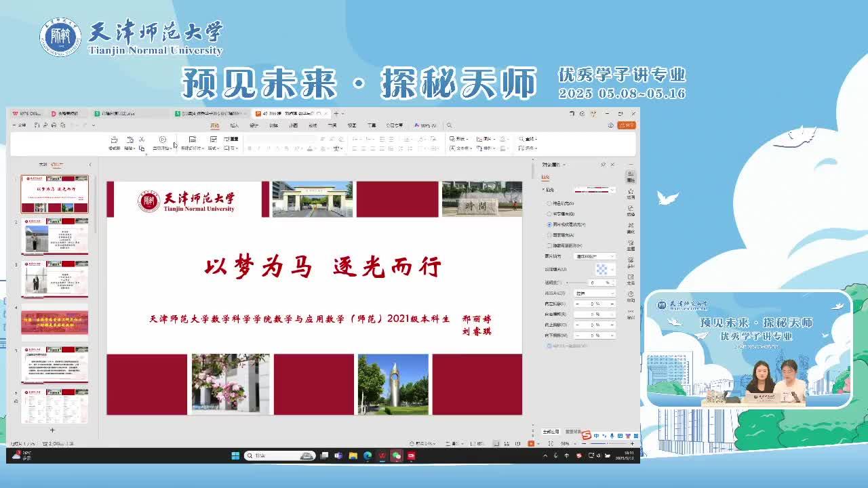Viewport: 868px width, 488px height.
Task: Click the New Slide icon
Action: [x=192, y=139]
